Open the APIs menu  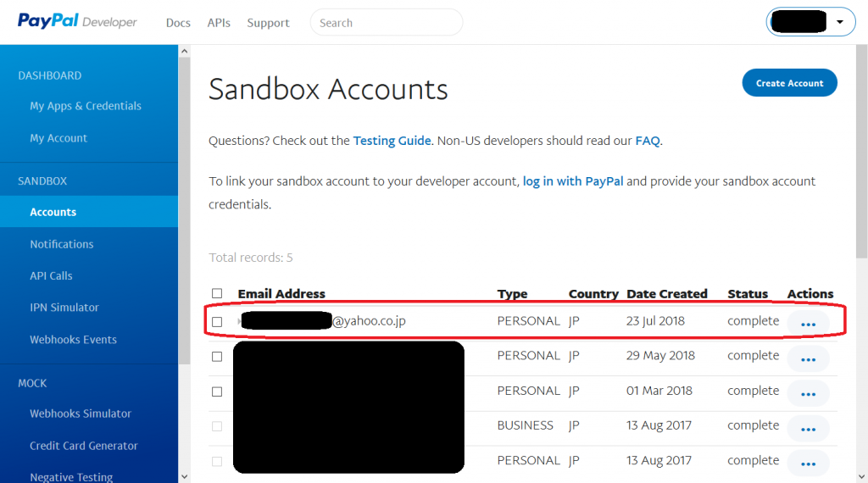(x=219, y=23)
